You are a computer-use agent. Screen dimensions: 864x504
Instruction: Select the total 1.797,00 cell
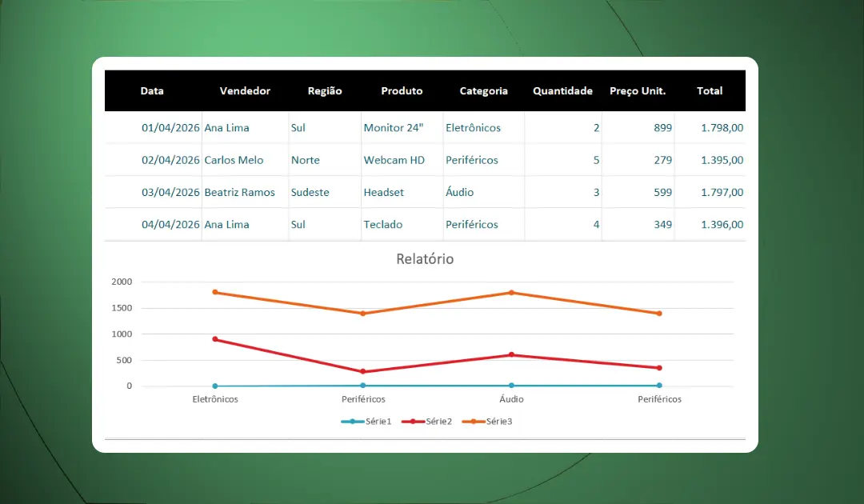point(722,192)
